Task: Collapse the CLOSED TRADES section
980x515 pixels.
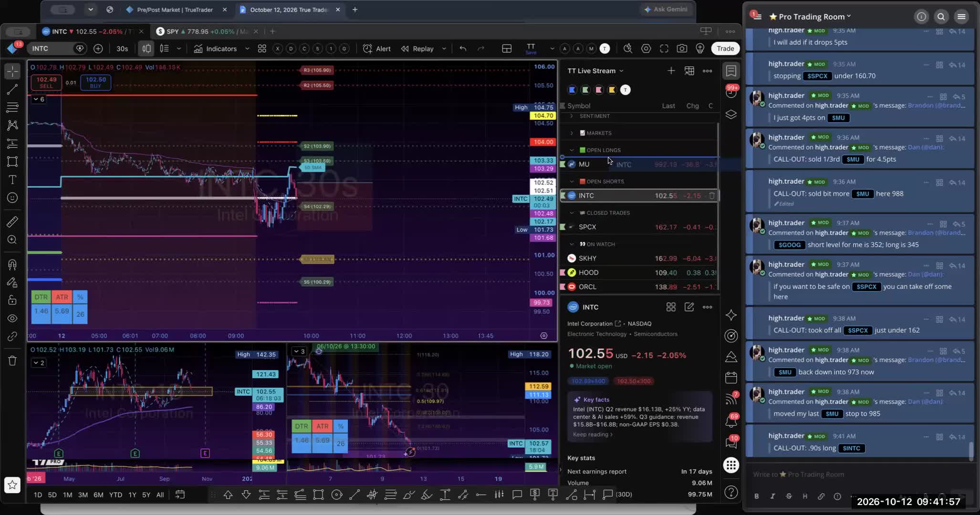Action: (x=572, y=213)
